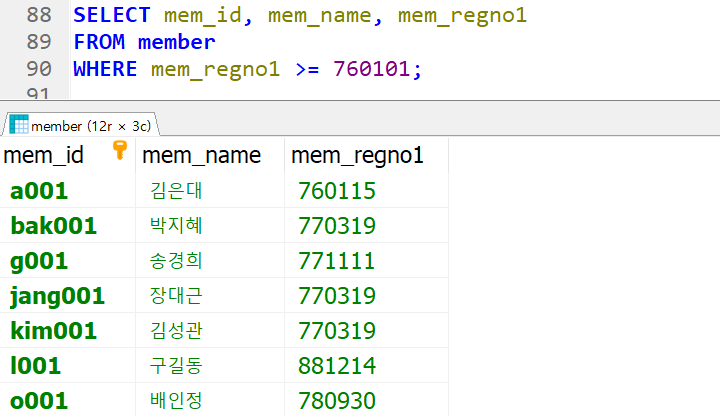720x416 pixels.
Task: Place cursor on the SELECT keyword in the query
Action: pos(112,15)
